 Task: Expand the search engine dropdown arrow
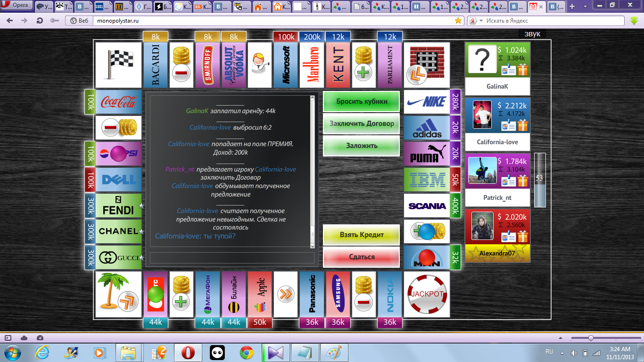[x=481, y=21]
